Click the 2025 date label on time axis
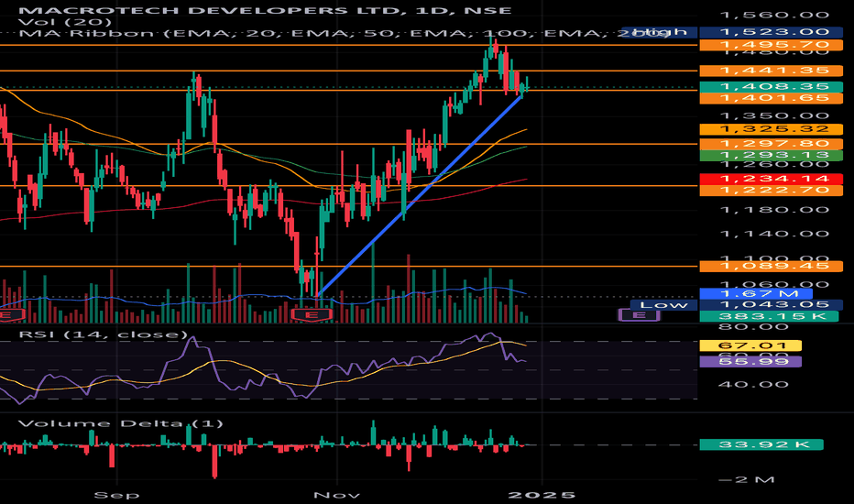854x504 pixels. tap(541, 495)
